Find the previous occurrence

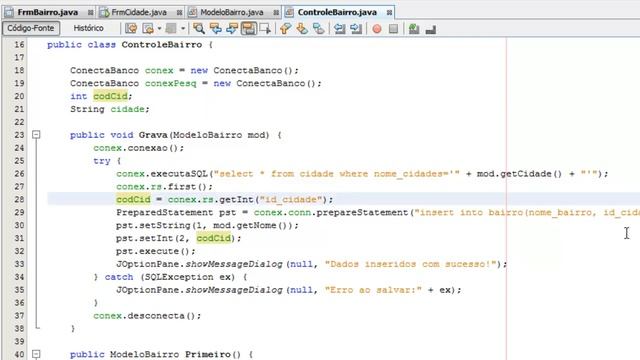click(215, 28)
